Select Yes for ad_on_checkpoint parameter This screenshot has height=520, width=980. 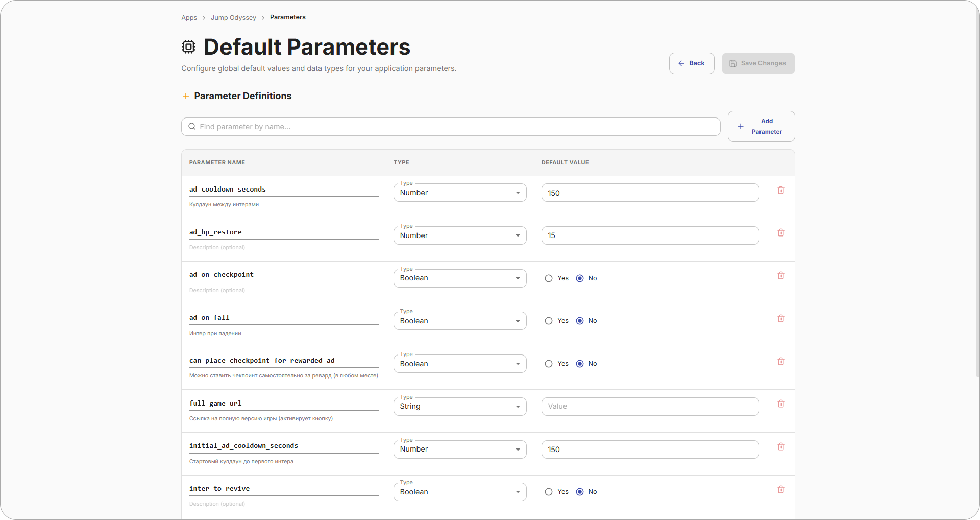click(x=549, y=278)
